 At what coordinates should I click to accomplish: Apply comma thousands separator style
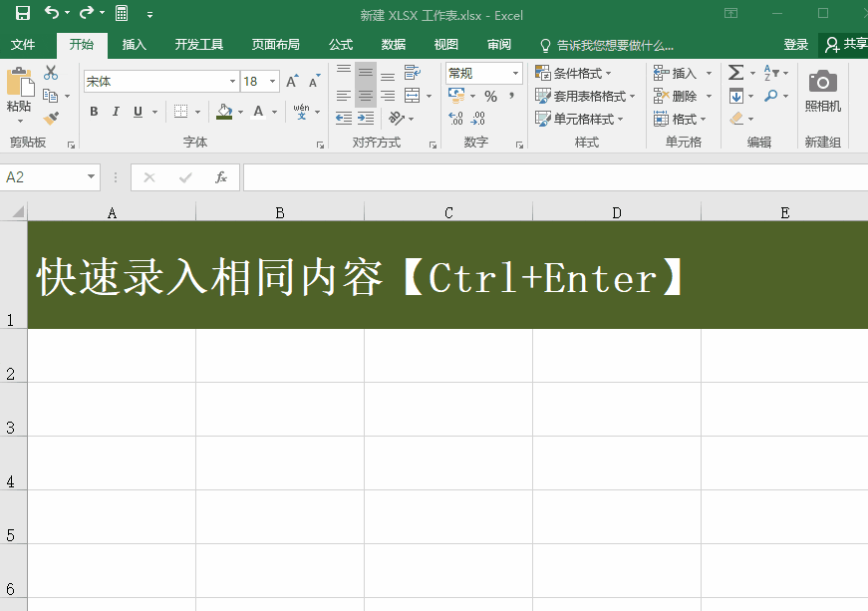click(512, 97)
